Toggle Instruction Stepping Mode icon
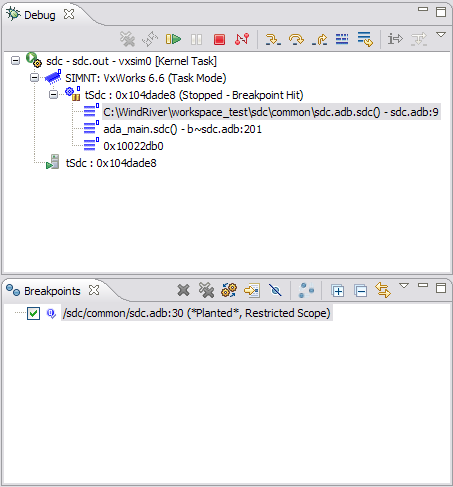The height and width of the screenshot is (487, 453). point(395,39)
